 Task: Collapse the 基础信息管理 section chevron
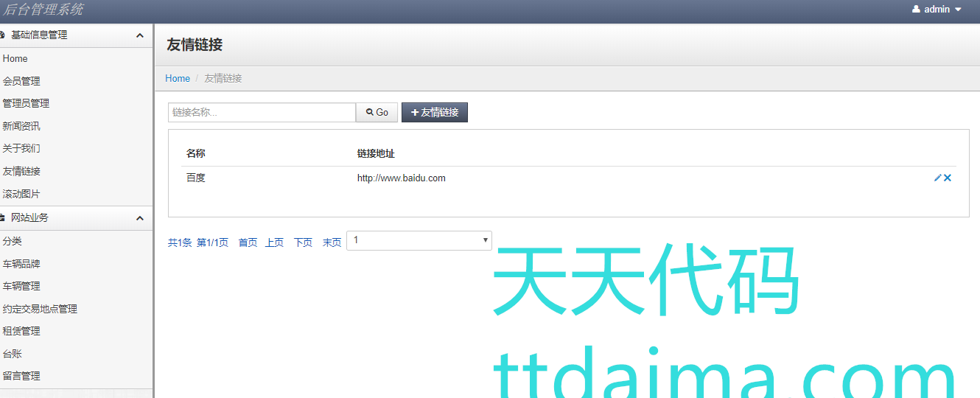click(x=140, y=35)
